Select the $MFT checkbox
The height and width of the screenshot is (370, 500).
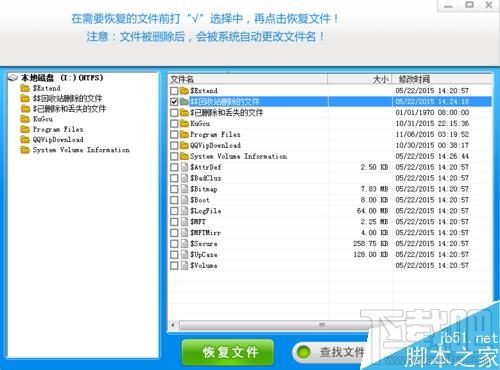click(x=174, y=222)
